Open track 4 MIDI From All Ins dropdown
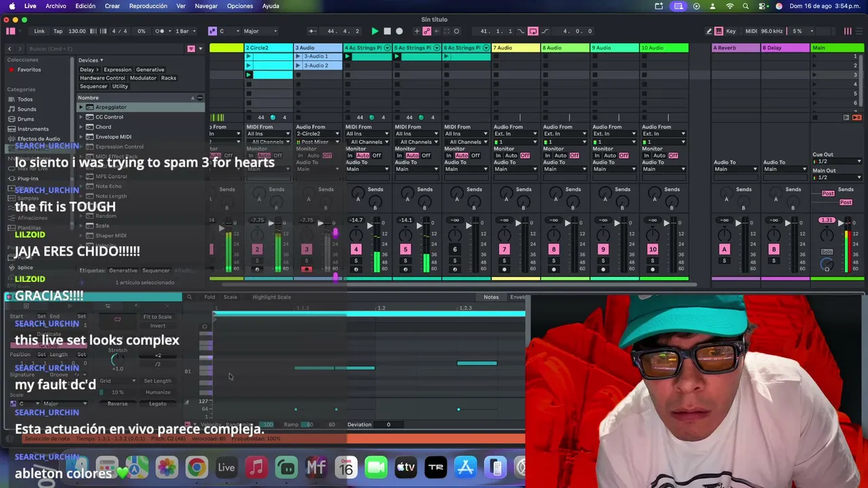The image size is (868, 488). pos(368,134)
